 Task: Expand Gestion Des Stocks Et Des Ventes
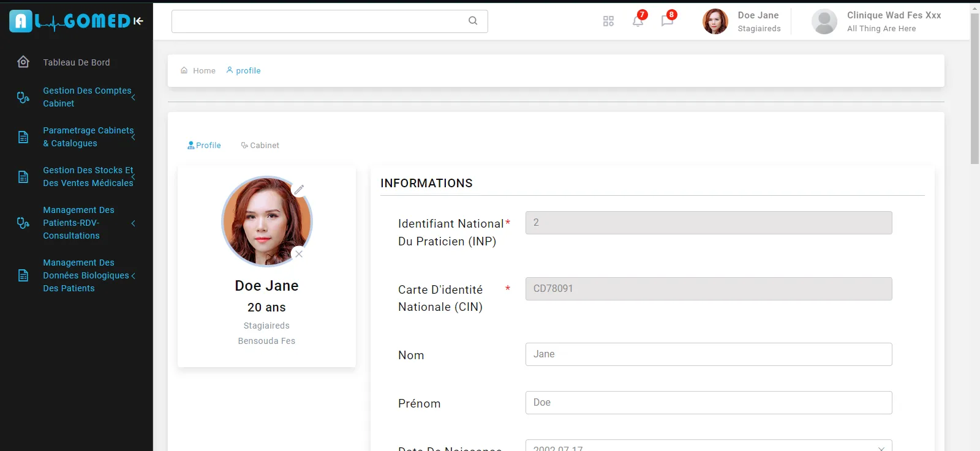point(87,177)
